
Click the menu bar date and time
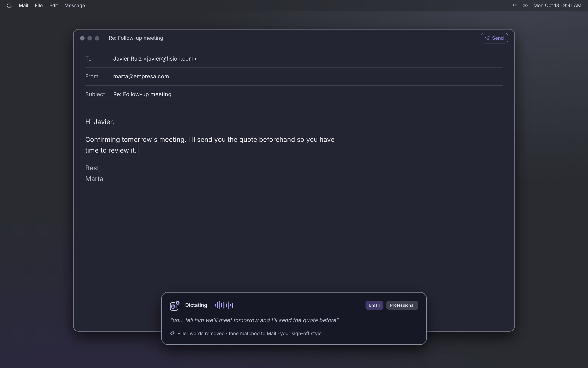(x=557, y=5)
